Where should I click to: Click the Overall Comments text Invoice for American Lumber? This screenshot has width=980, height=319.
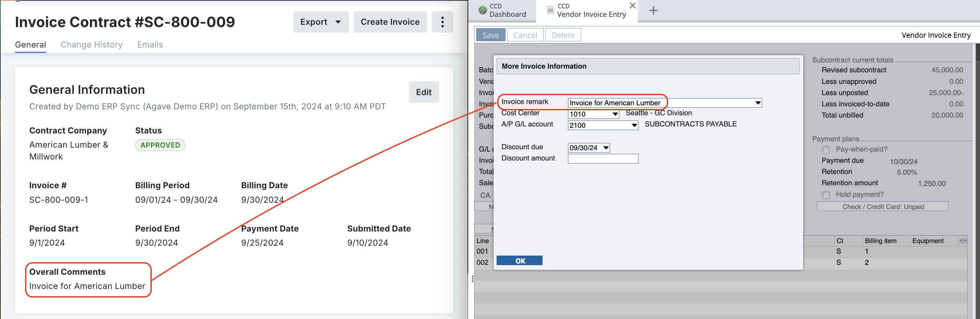click(87, 286)
